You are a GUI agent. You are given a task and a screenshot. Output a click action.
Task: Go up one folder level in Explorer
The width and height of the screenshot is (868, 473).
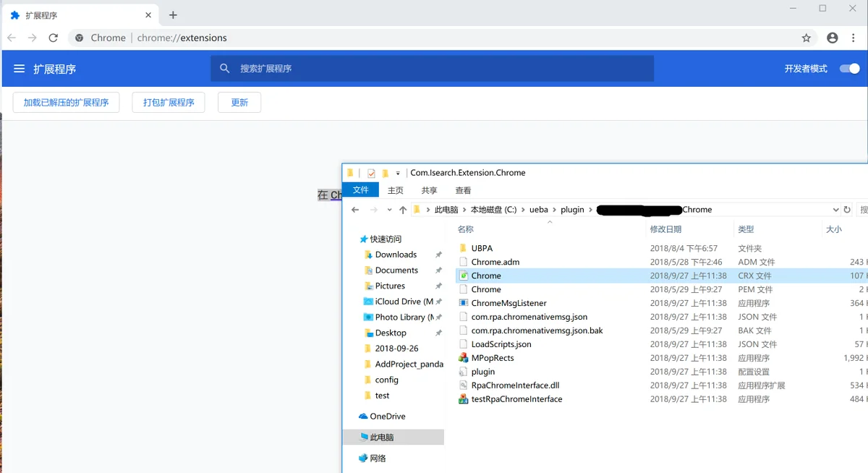point(403,210)
